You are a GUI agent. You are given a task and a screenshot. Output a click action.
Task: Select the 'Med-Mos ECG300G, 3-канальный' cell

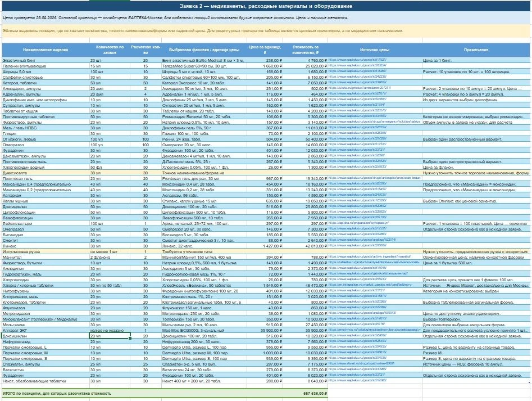204,330
